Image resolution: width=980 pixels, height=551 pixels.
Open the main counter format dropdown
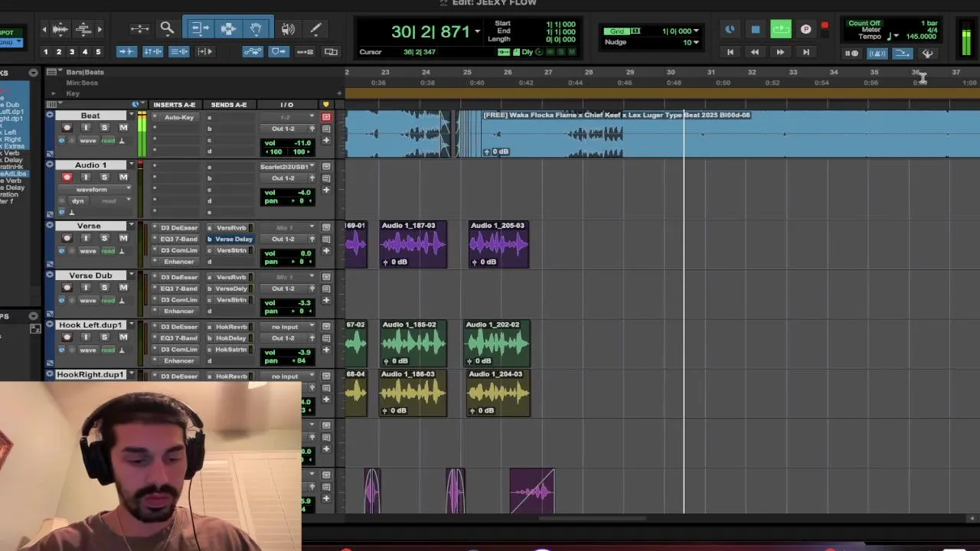coord(477,32)
